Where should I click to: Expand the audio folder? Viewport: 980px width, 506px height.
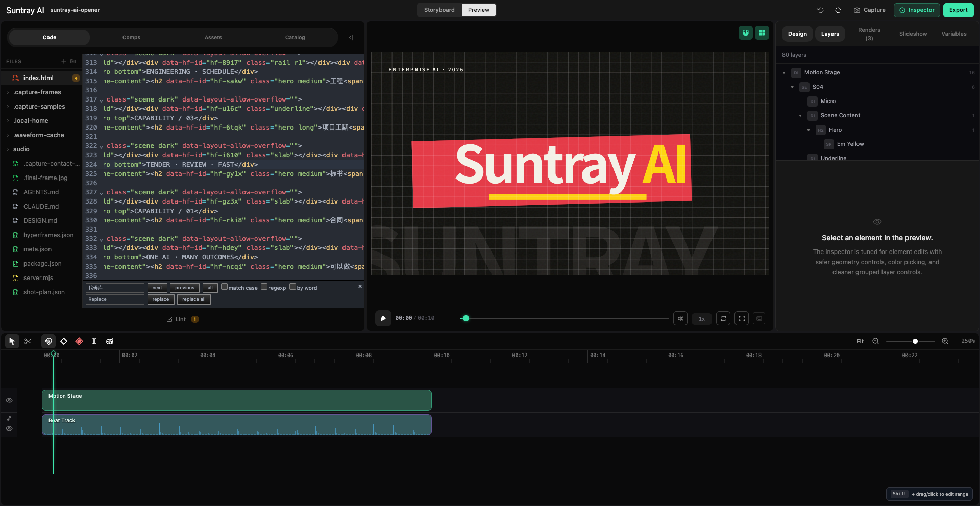[x=8, y=149]
